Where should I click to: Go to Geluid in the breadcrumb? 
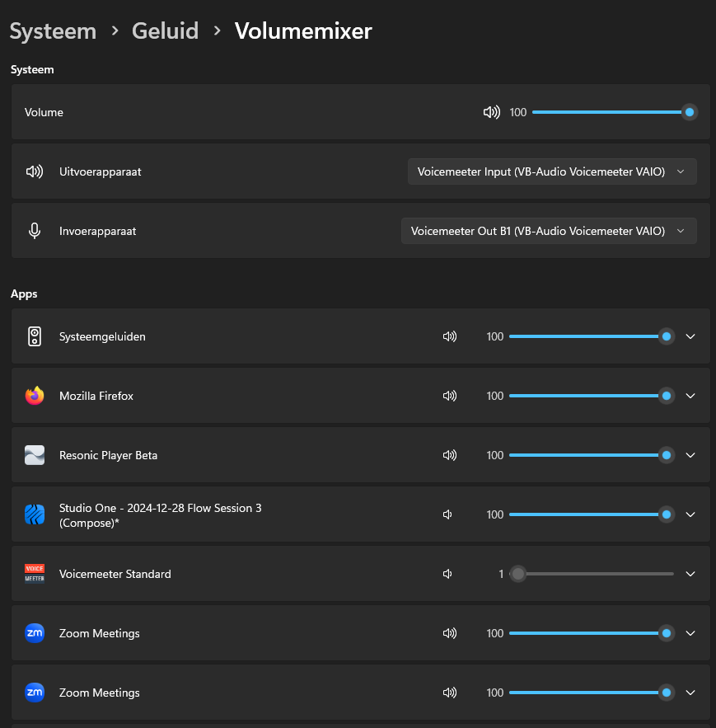click(165, 31)
